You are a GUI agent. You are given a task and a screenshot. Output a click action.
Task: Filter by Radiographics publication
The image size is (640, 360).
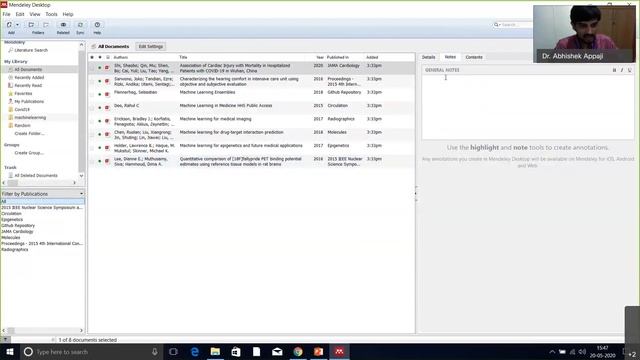point(15,249)
